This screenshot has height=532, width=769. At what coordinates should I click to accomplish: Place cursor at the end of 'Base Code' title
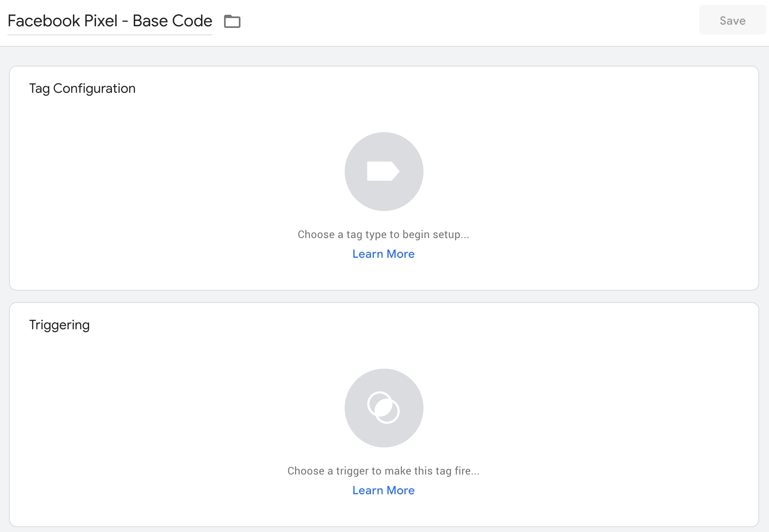212,21
